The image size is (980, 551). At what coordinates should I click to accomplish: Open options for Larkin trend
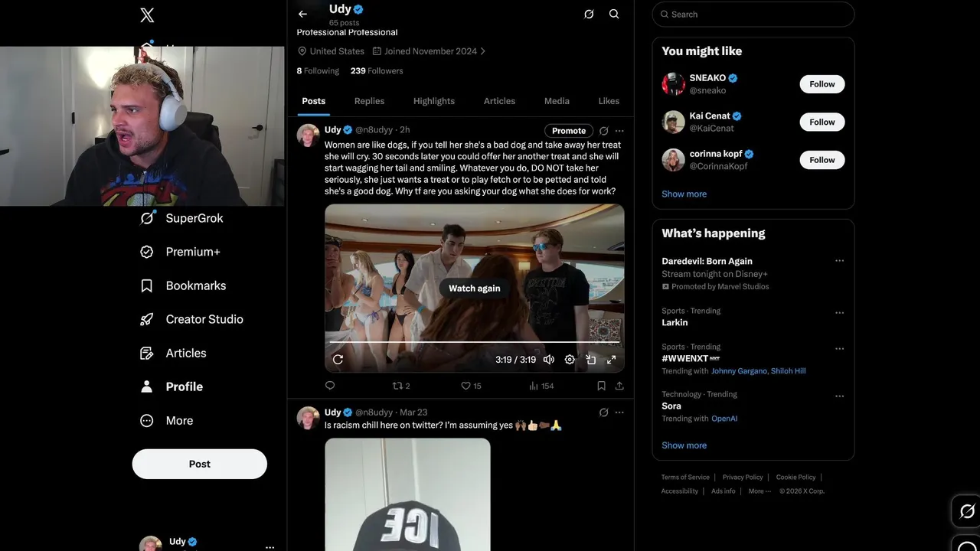pos(839,312)
